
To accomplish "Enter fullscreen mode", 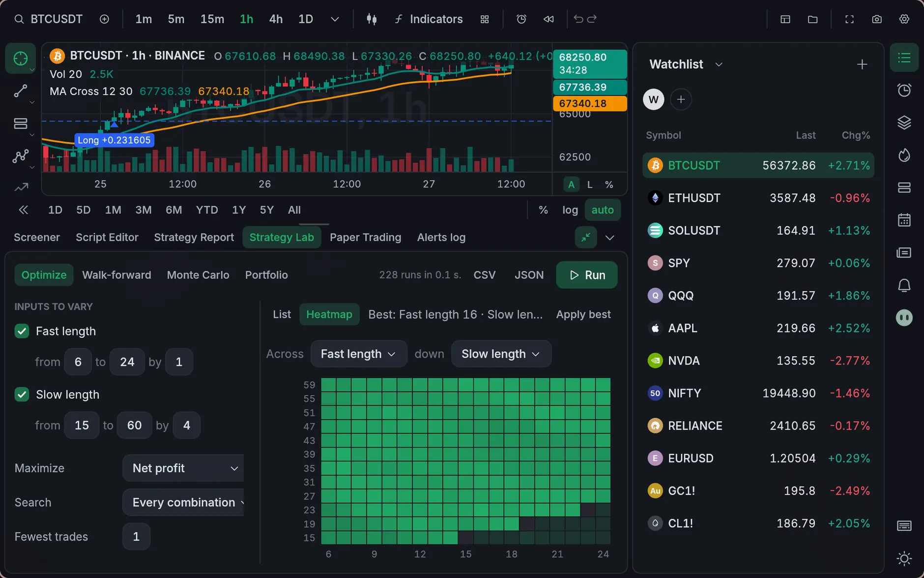I will (x=849, y=19).
